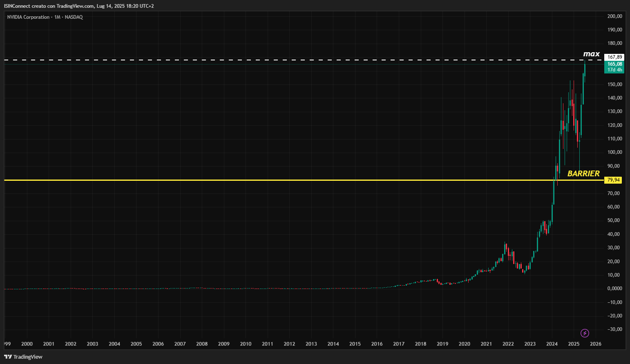
Task: Click the 20,00 price axis label
Action: 614,262
